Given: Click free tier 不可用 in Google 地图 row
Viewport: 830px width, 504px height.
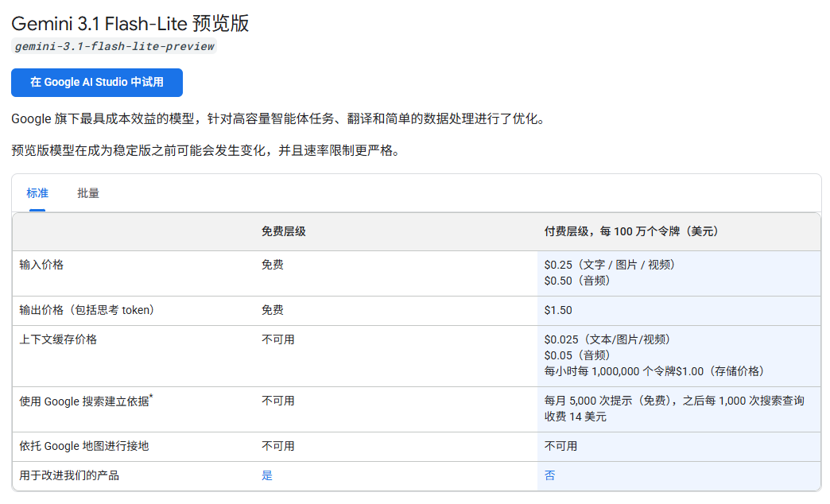Looking at the screenshot, I should (x=278, y=446).
